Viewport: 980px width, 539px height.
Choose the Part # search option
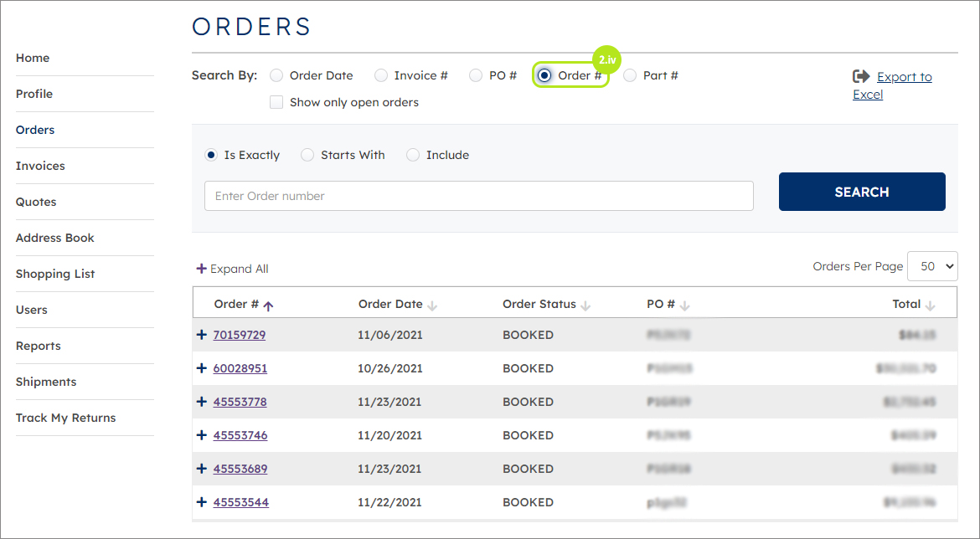click(x=630, y=75)
